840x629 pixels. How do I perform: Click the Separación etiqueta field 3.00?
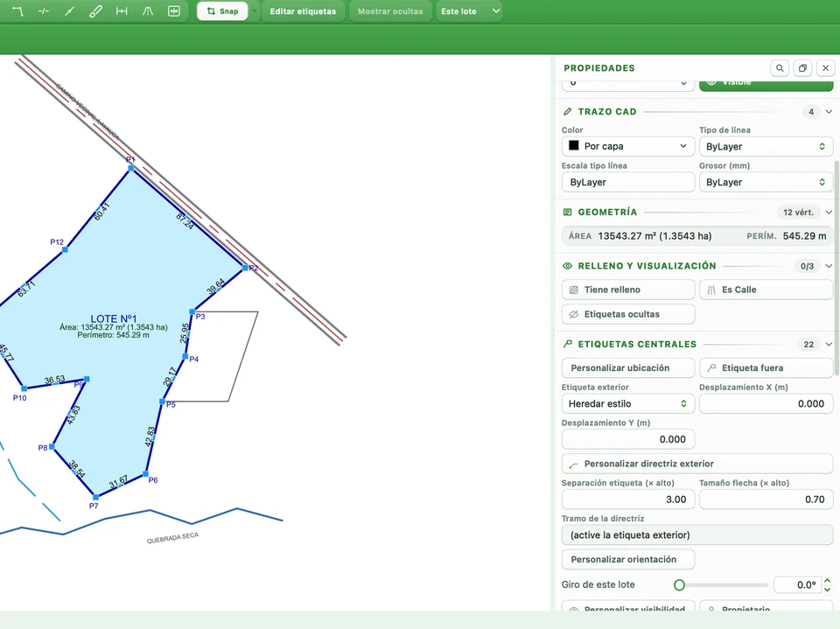(628, 500)
